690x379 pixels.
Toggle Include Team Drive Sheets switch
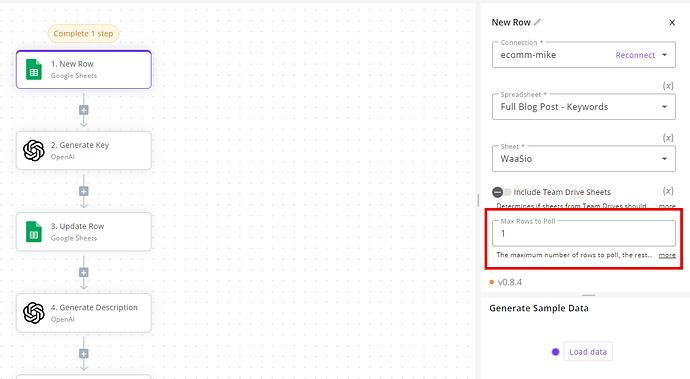click(502, 192)
